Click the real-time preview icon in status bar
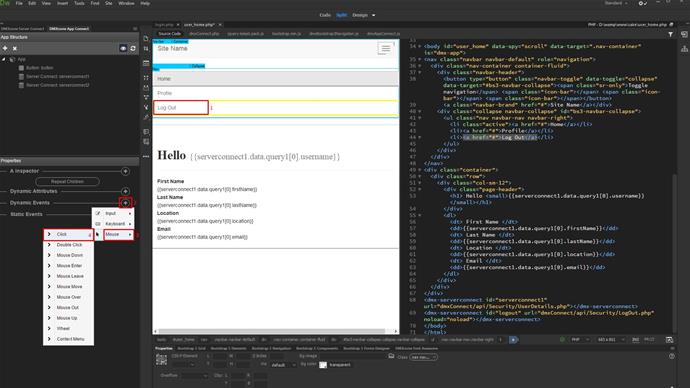690x388 pixels. (669, 340)
